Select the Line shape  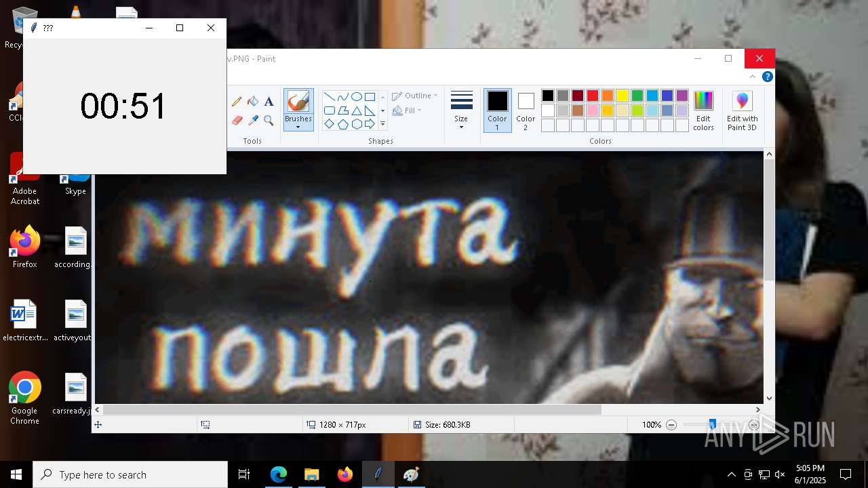[x=329, y=96]
